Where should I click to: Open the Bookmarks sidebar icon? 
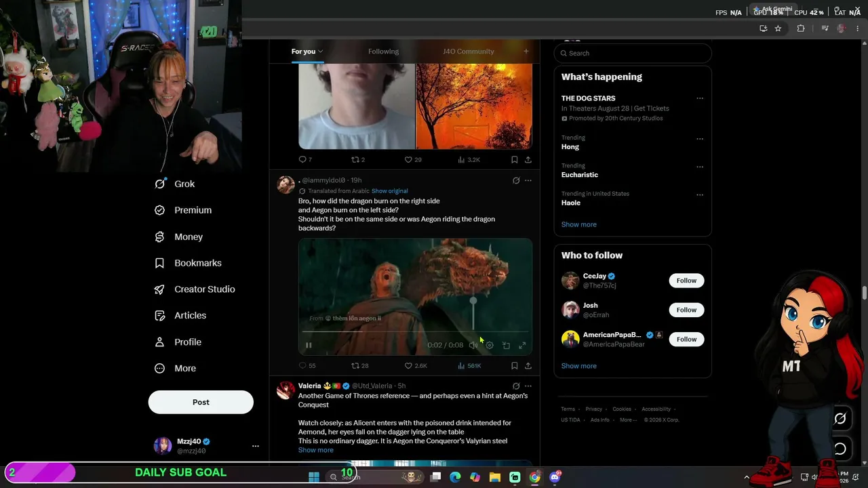point(159,263)
